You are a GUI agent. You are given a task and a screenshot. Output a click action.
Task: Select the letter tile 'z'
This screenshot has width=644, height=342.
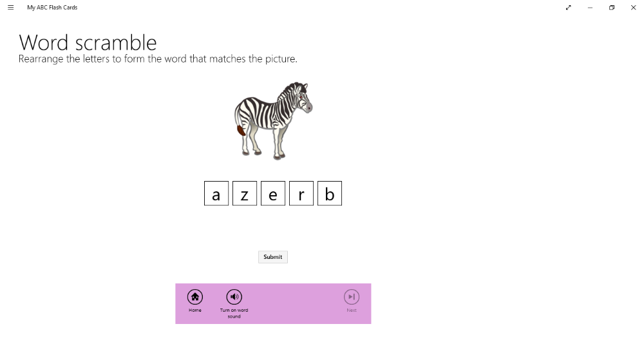(245, 193)
